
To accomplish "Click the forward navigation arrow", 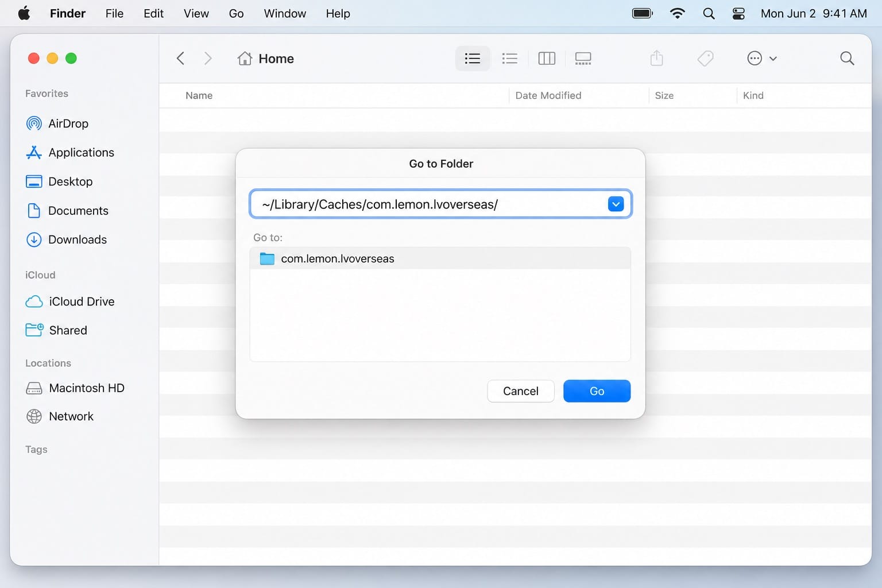I will tap(208, 58).
